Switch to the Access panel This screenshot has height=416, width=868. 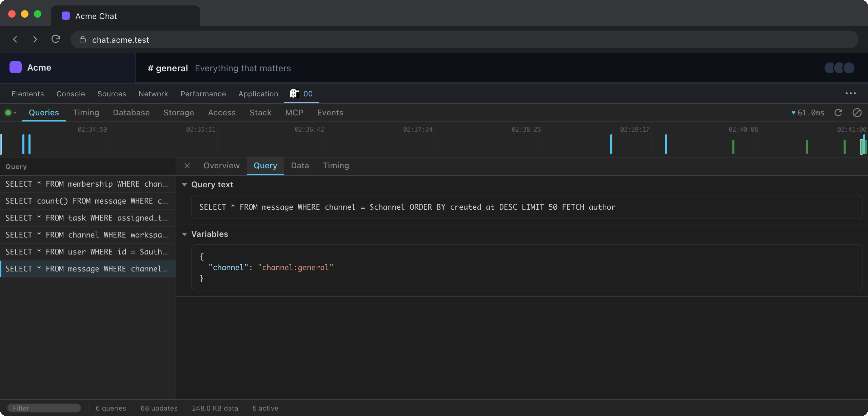point(222,113)
